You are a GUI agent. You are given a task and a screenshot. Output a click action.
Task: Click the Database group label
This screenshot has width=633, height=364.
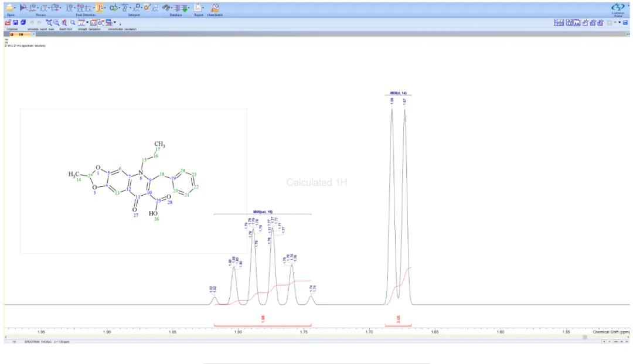(x=176, y=15)
